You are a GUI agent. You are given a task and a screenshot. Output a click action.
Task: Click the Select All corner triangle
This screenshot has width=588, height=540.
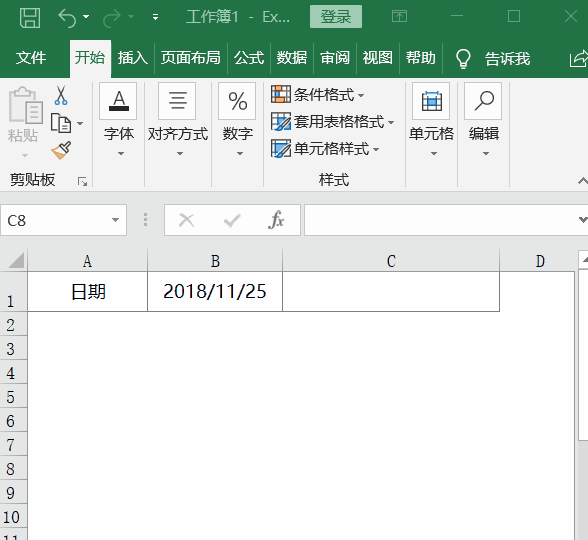tap(15, 260)
